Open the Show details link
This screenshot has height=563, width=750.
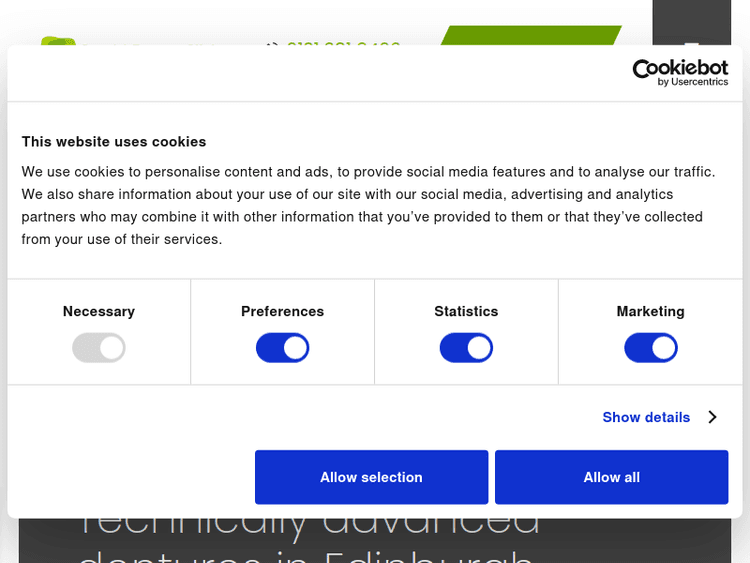[x=646, y=417]
